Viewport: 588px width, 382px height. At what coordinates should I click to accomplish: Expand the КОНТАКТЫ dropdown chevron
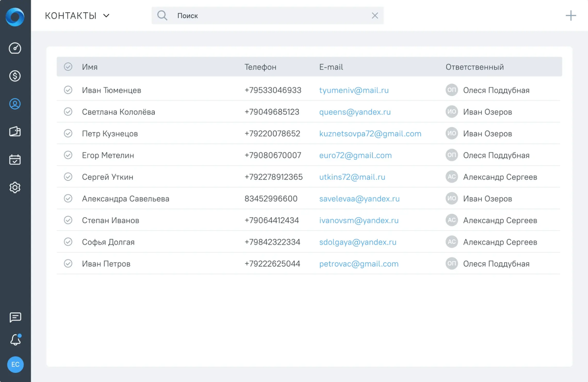(106, 16)
